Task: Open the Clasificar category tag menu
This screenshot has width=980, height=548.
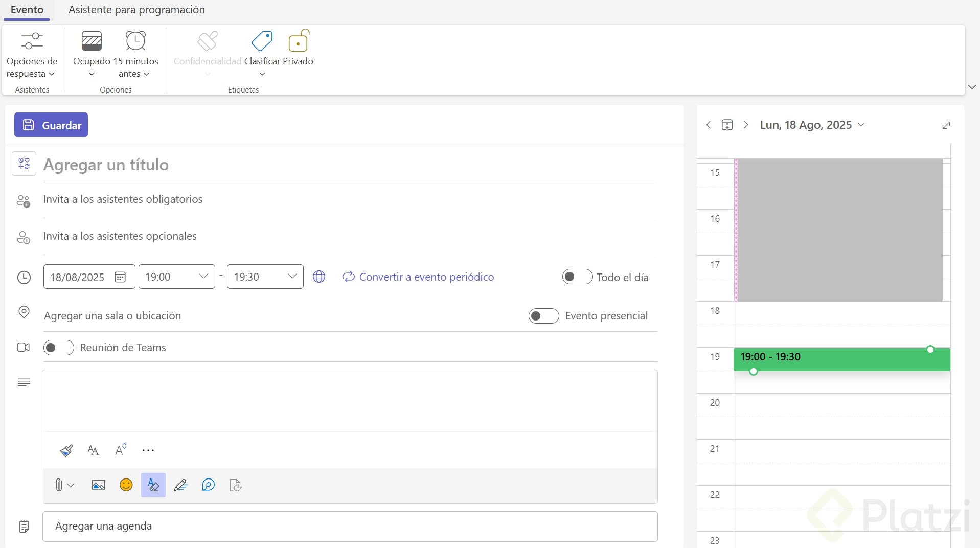Action: pyautogui.click(x=262, y=55)
